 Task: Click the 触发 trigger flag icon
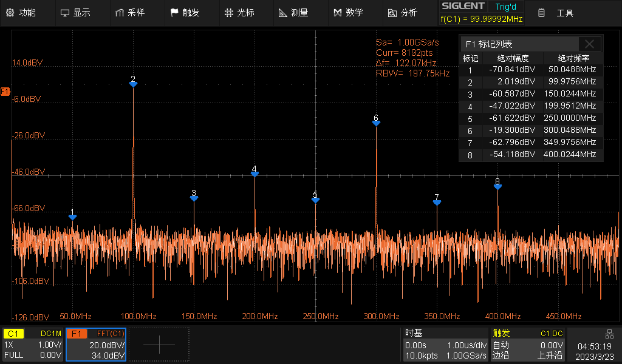174,12
